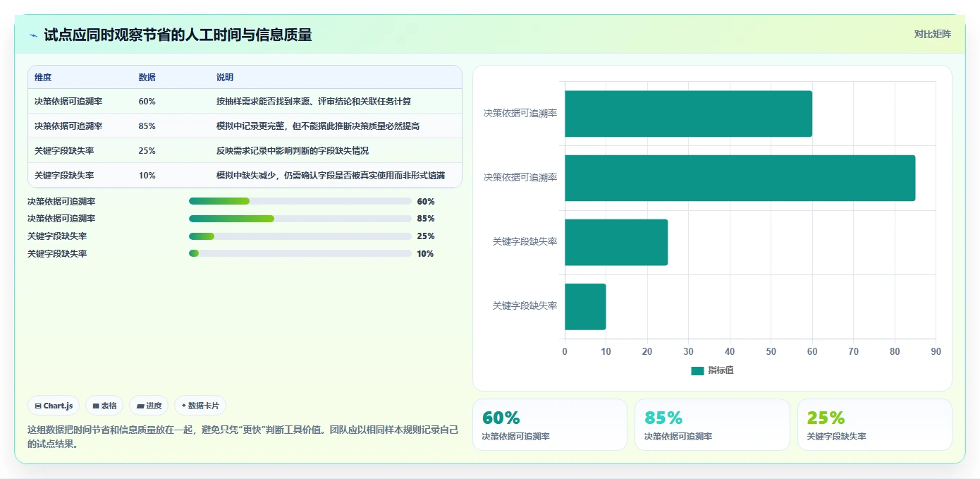
Task: Click the chart bar reaching 25
Action: [x=616, y=242]
